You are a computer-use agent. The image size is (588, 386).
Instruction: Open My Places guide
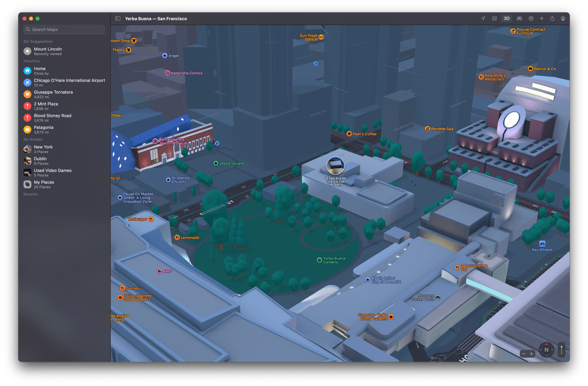click(x=64, y=185)
